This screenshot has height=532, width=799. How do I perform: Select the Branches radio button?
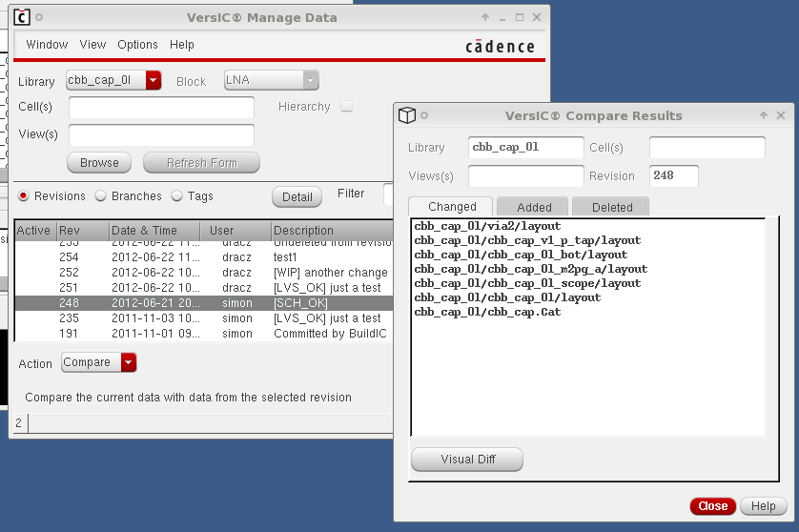pos(103,196)
